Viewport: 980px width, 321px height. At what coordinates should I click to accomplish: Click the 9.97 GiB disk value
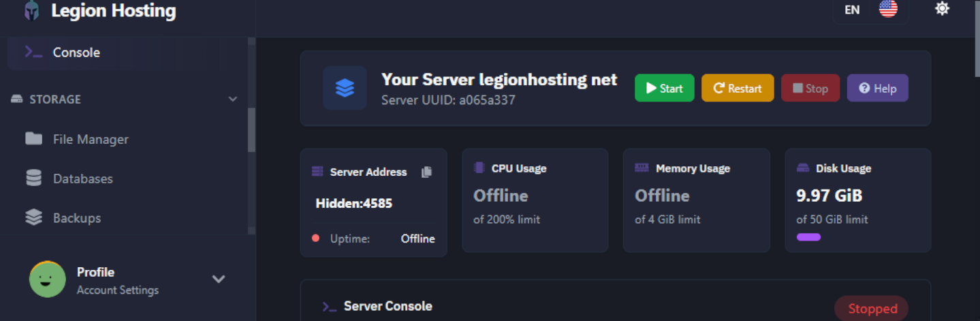coord(829,196)
